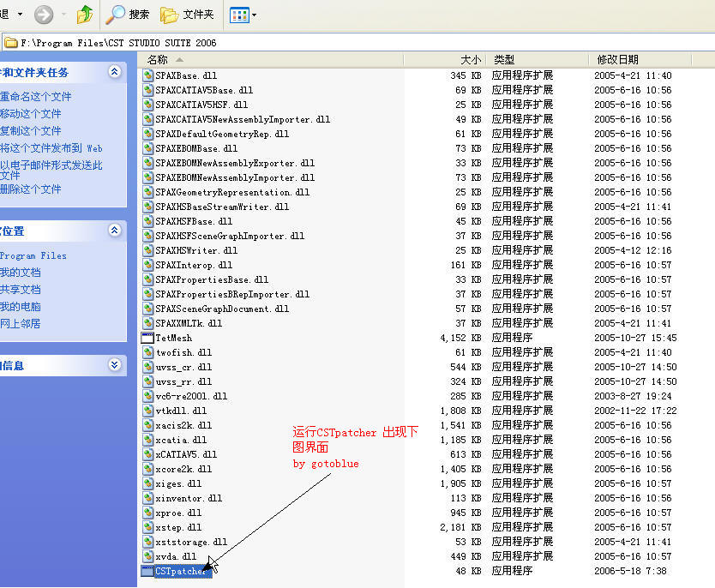This screenshot has width=715, height=588.
Task: Select the xiges.dll file icon
Action: [147, 483]
